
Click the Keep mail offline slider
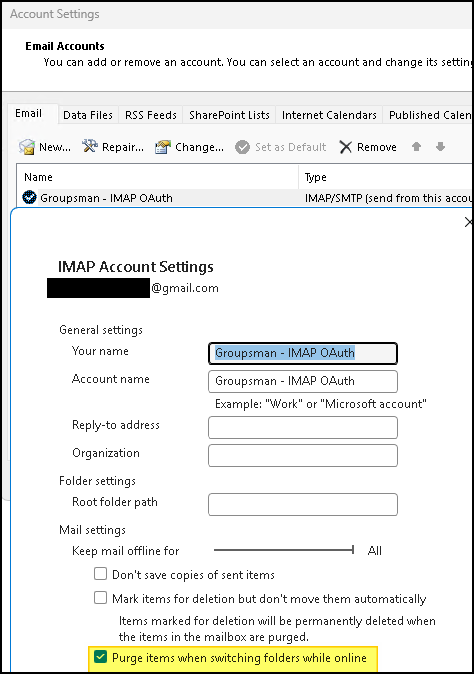click(x=284, y=550)
